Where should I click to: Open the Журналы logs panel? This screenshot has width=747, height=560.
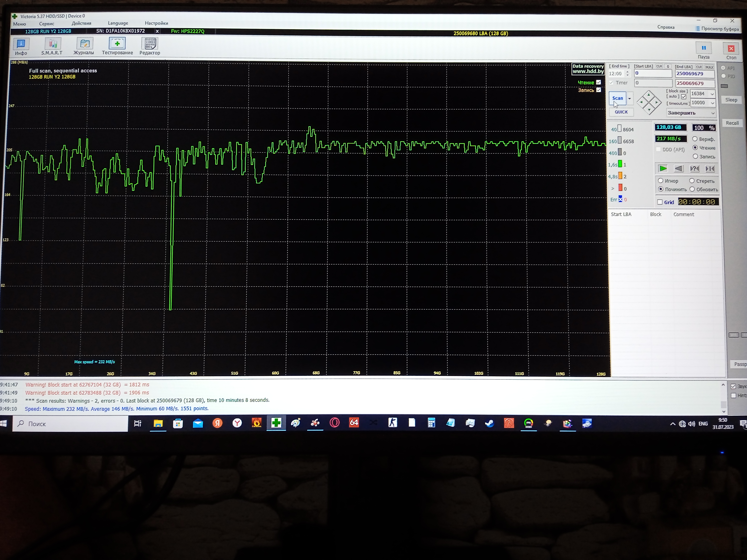(x=84, y=47)
